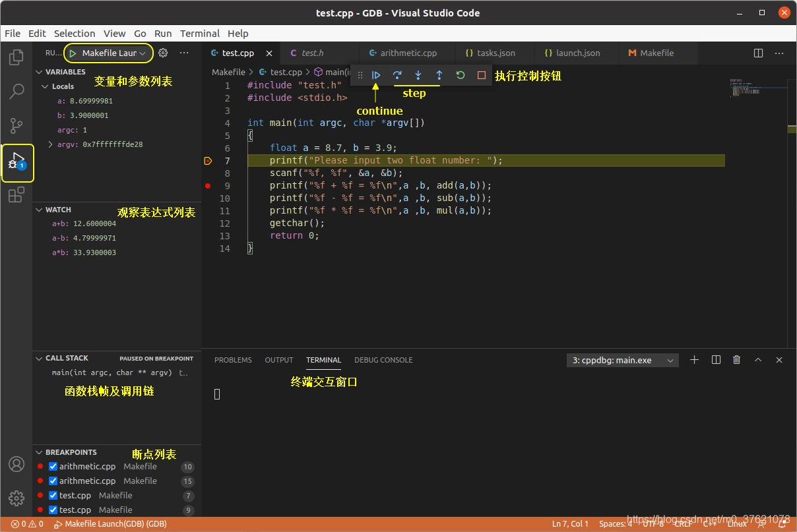Toggle breakpoint on line 7 in the gutter
The image size is (797, 532).
(208, 161)
